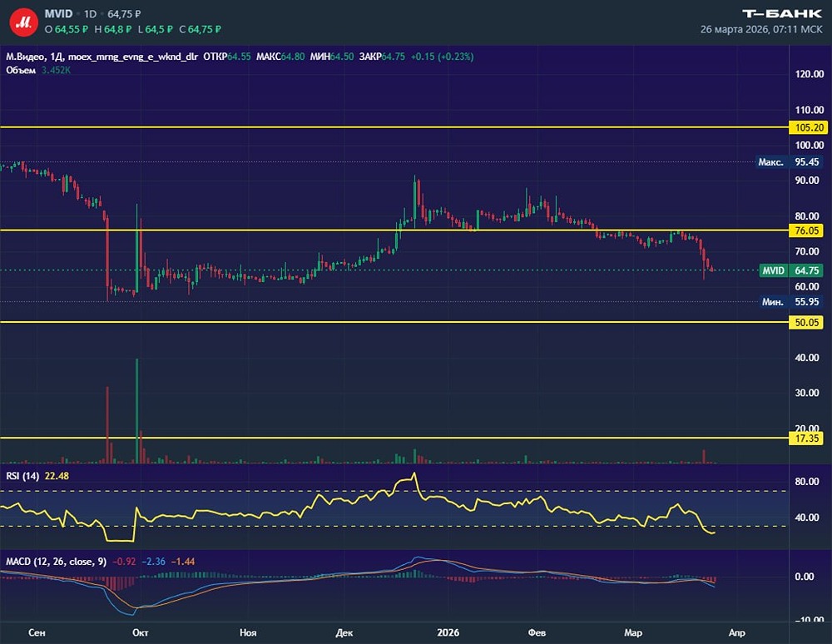Click the MVID ticker symbol in the header
This screenshot has height=644, width=832.
[58, 13]
